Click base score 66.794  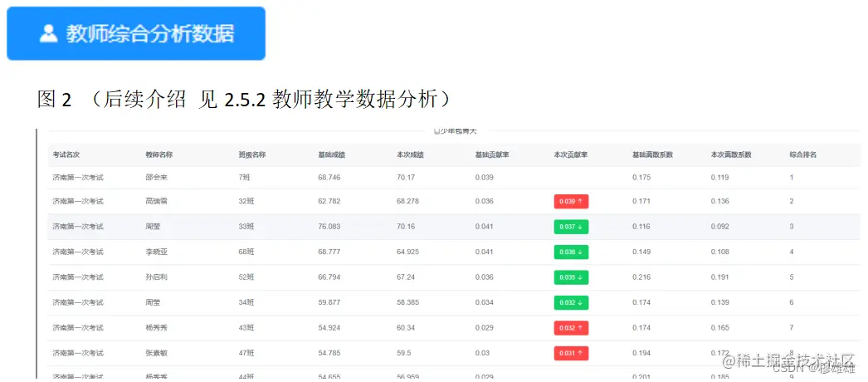click(329, 277)
